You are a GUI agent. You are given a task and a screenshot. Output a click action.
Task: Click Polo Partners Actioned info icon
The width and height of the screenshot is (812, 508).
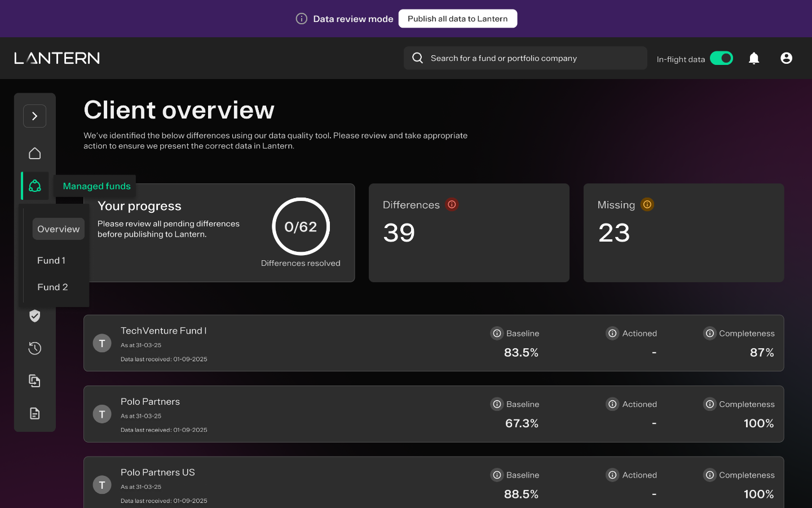point(612,404)
